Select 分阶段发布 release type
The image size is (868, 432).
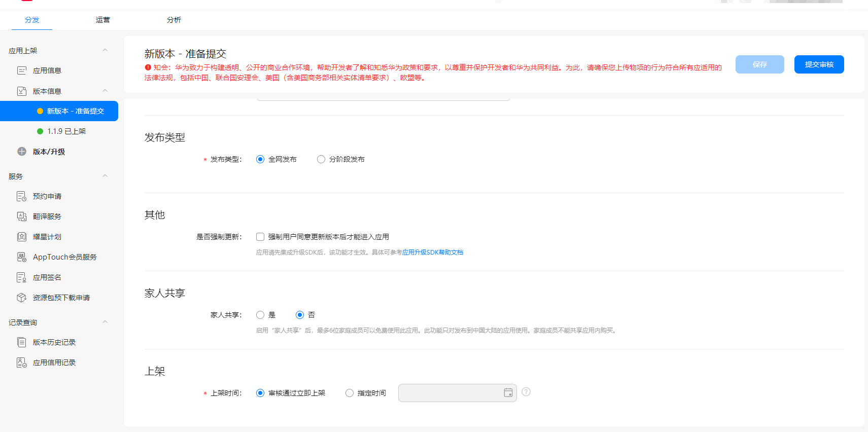[321, 159]
